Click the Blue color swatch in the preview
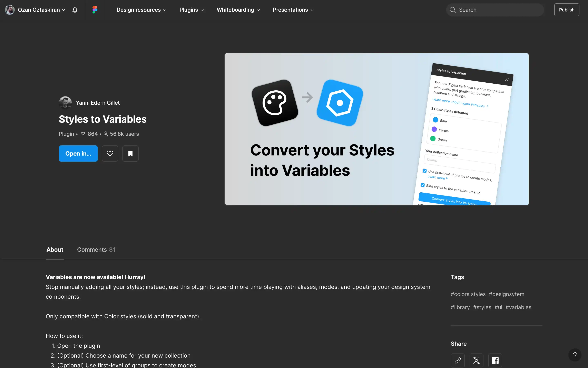The image size is (588, 368). [x=435, y=120]
